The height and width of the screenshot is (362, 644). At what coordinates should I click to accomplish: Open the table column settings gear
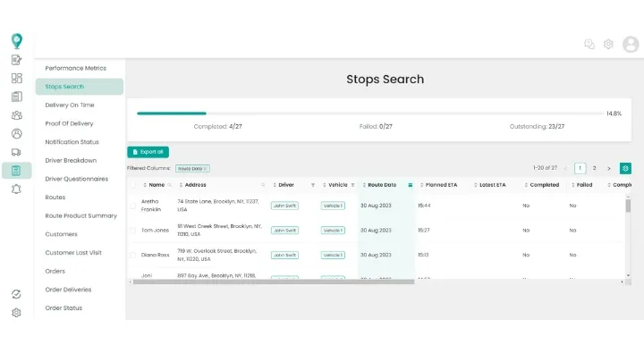point(625,168)
